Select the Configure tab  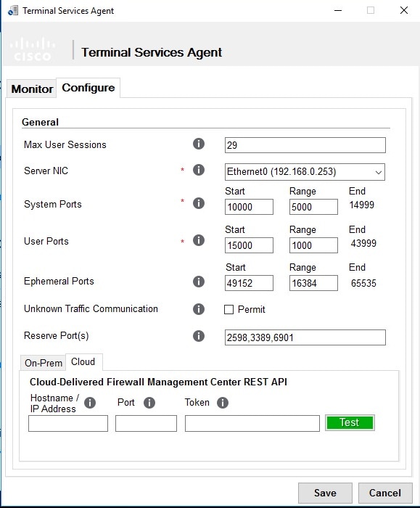pos(88,88)
